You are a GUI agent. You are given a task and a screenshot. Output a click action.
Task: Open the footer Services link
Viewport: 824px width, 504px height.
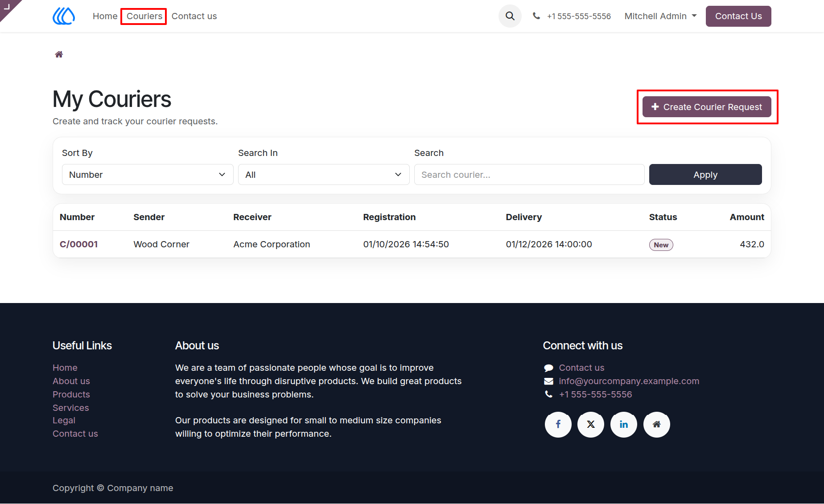tap(71, 408)
